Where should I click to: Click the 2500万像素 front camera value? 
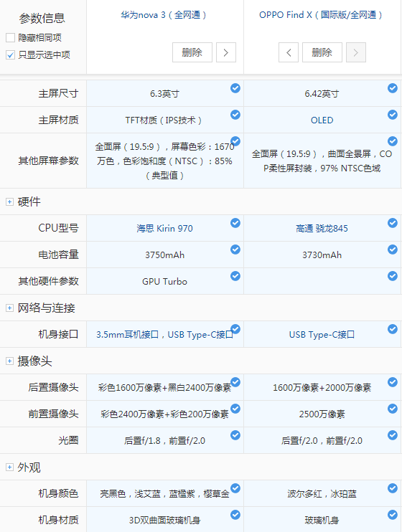[322, 414]
